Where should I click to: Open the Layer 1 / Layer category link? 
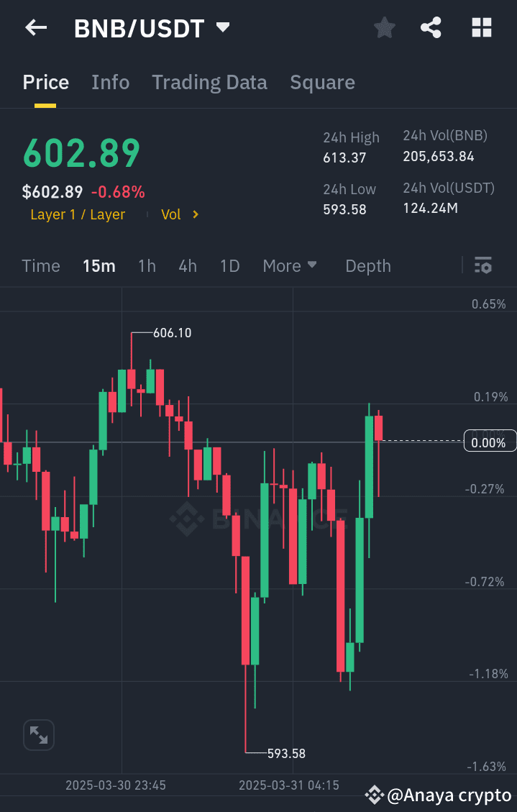[x=78, y=214]
